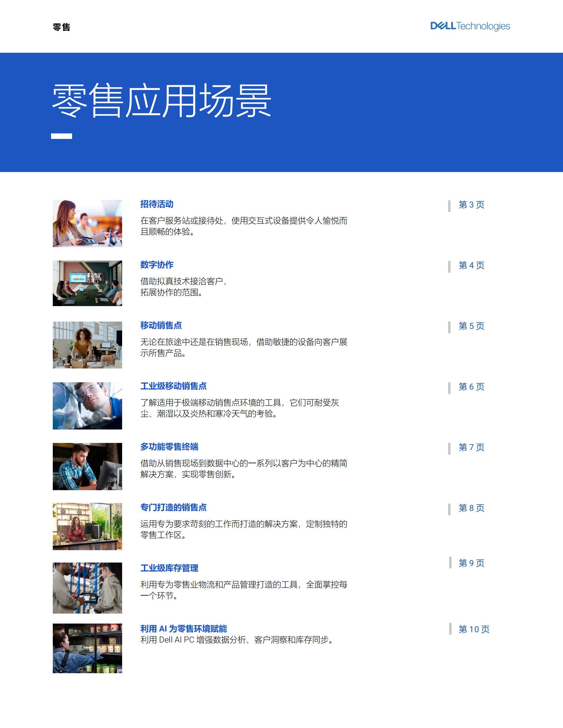Click the 零售 header label
The height and width of the screenshot is (728, 563).
61,27
